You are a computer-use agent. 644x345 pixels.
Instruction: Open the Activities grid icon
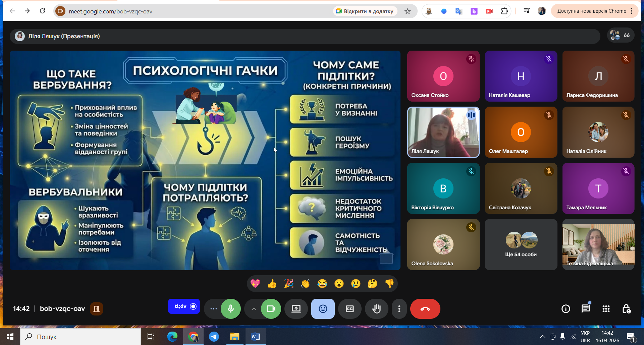pos(606,309)
